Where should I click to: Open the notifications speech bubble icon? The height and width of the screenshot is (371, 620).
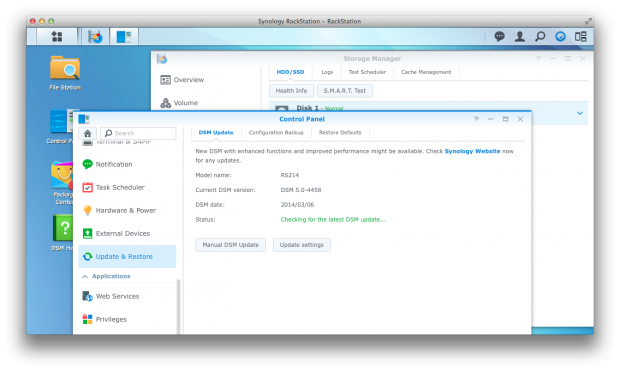click(x=499, y=37)
